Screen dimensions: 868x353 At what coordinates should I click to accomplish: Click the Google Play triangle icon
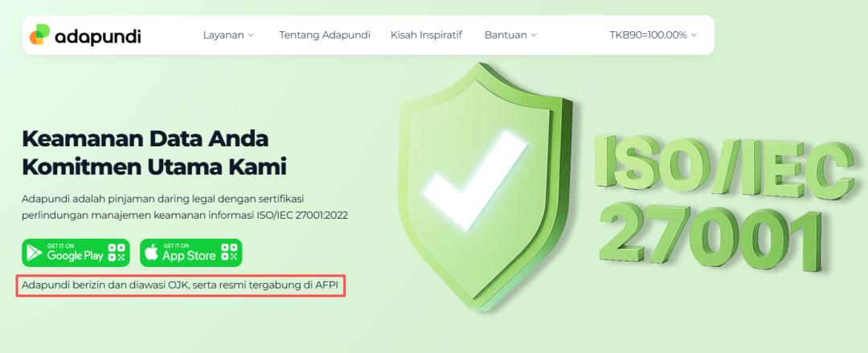click(x=35, y=252)
